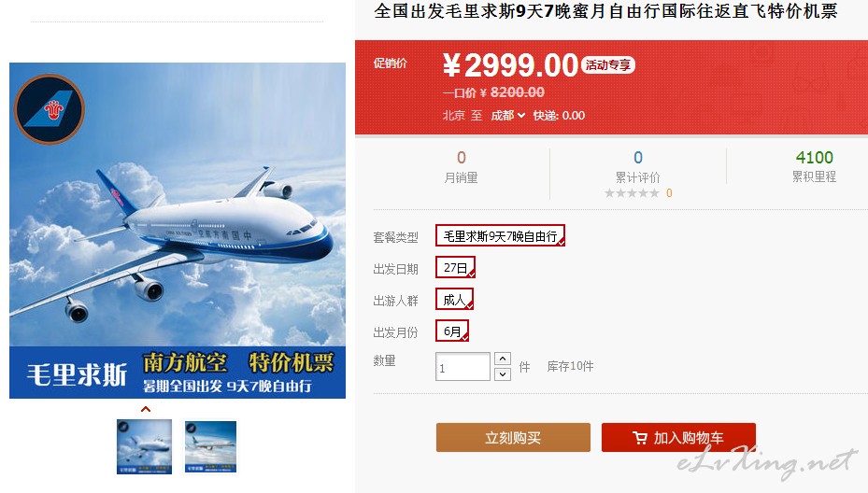Click the shopping cart icon on 加入购物车
Image resolution: width=868 pixels, height=493 pixels.
pos(639,438)
